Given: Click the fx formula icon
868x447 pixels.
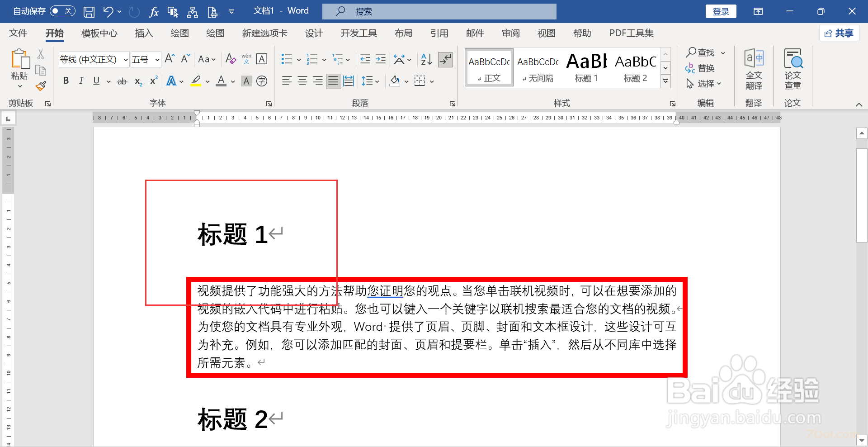Looking at the screenshot, I should [154, 12].
